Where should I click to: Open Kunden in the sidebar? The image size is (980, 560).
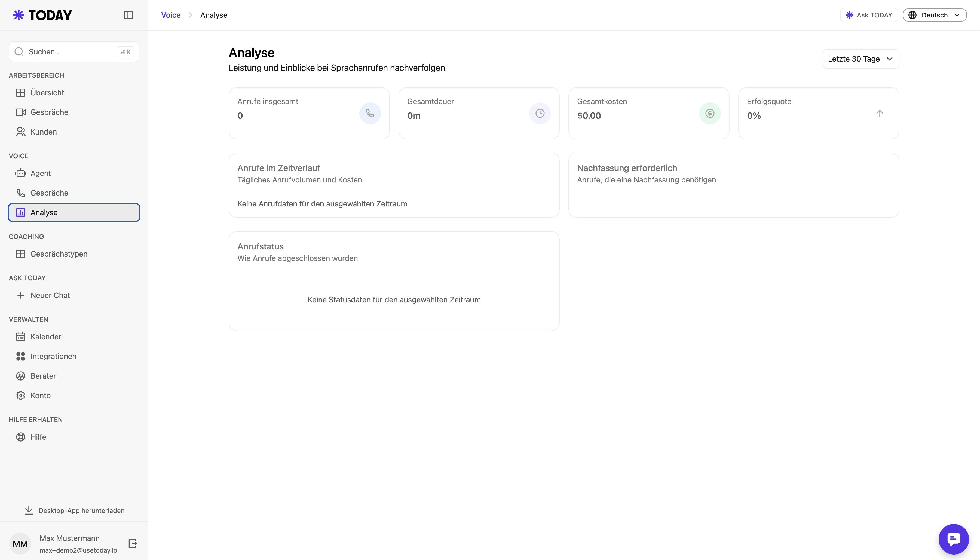tap(74, 132)
